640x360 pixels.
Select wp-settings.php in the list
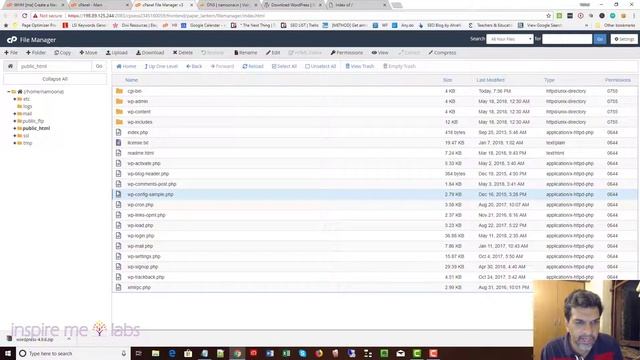coord(374,256)
